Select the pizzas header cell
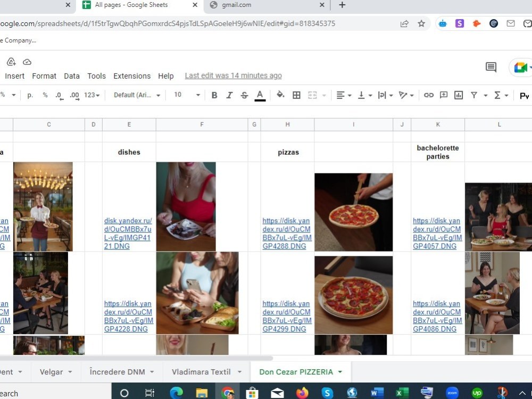This screenshot has height=399, width=532. click(288, 152)
